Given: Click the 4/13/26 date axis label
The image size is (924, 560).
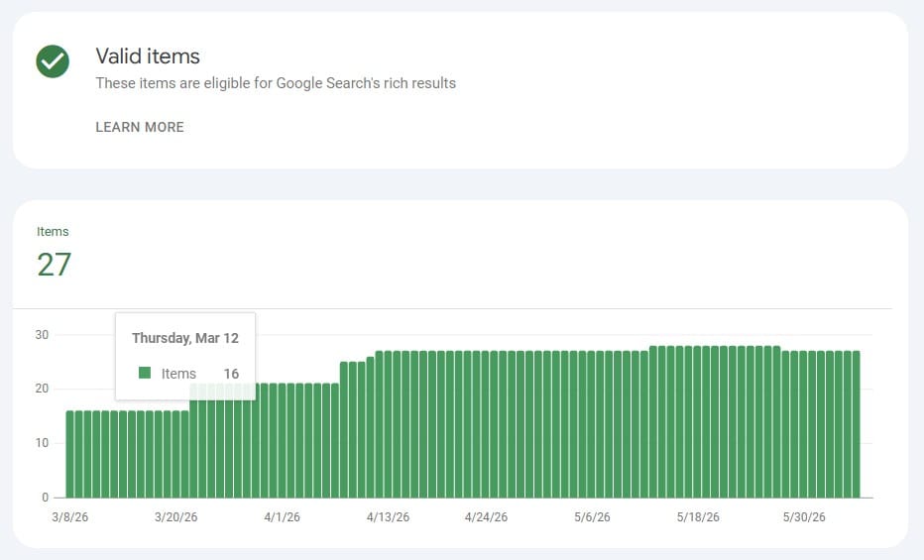Looking at the screenshot, I should 388,517.
